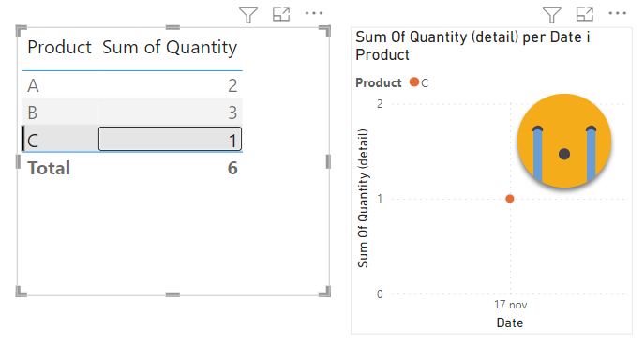Image resolution: width=644 pixels, height=345 pixels.
Task: Sort by Sum of Quantity column header
Action: click(x=170, y=48)
